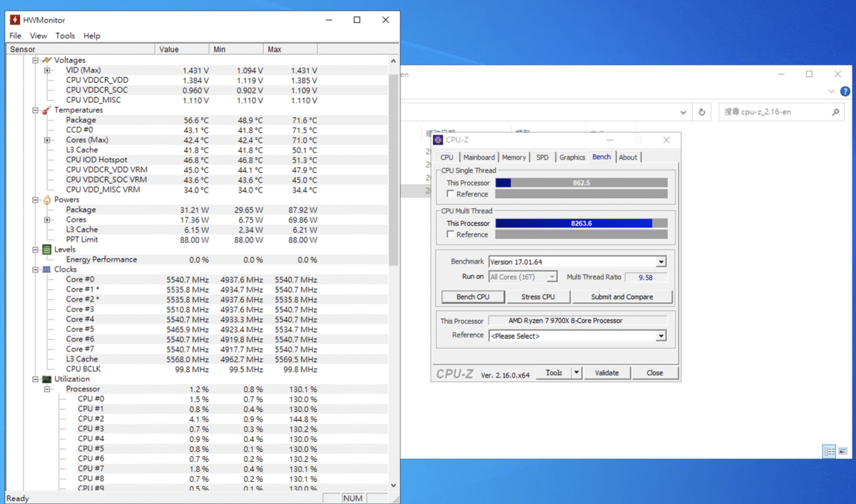Open the View menu in HWMonitor
This screenshot has width=856, height=504.
coord(39,36)
